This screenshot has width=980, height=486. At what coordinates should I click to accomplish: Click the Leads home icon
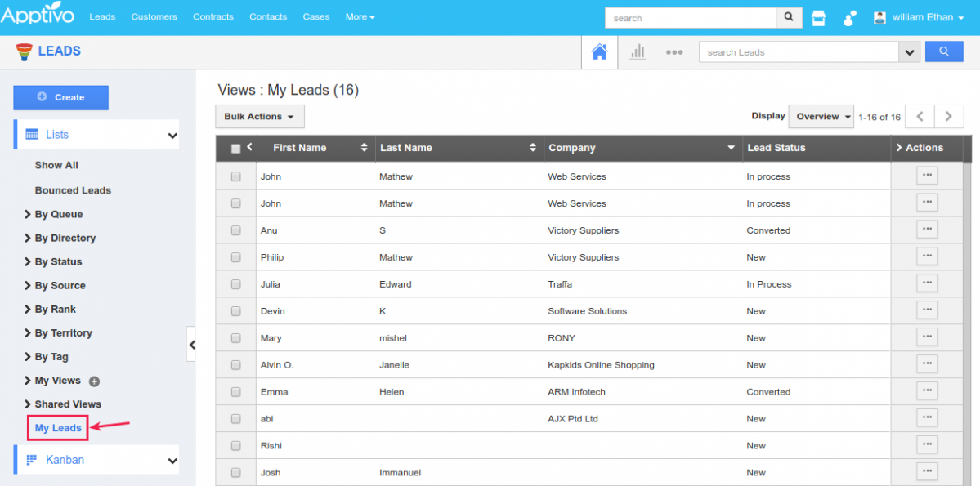pos(599,51)
